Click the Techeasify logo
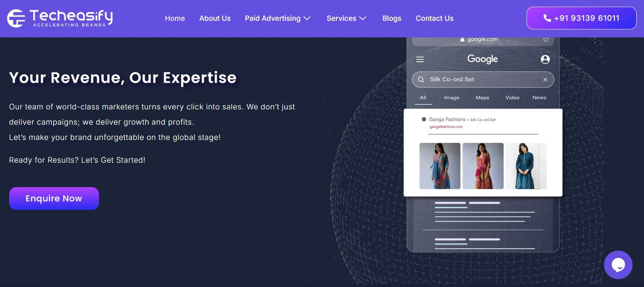The height and width of the screenshot is (287, 644). point(60,18)
